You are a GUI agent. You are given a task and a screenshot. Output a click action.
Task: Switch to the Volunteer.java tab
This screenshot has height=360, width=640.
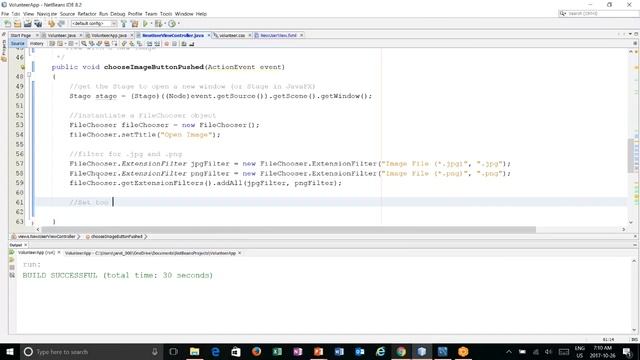click(62, 36)
